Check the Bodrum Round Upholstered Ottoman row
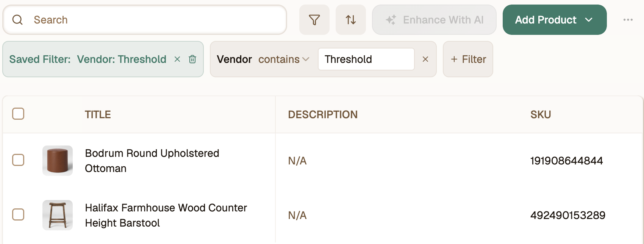 tap(18, 160)
